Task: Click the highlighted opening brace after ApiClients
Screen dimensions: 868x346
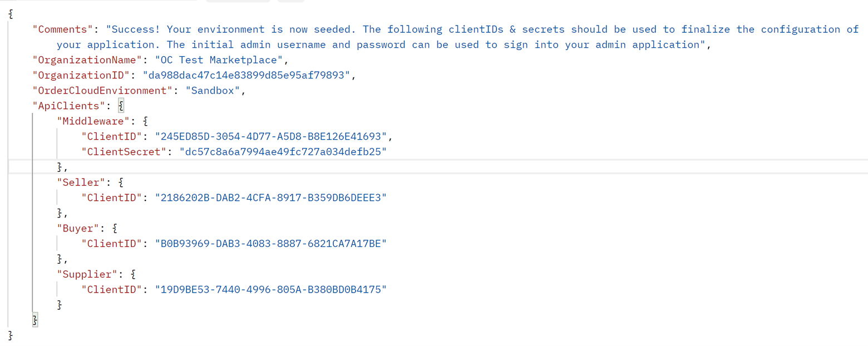Action: 121,105
